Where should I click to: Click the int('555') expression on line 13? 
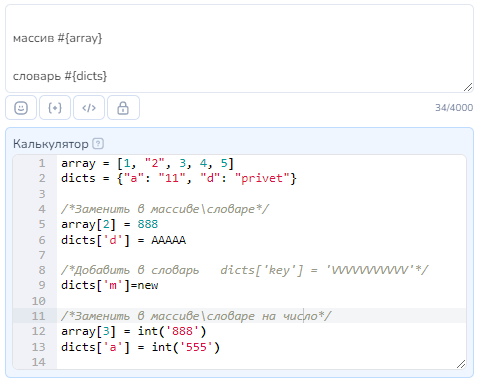click(x=186, y=347)
